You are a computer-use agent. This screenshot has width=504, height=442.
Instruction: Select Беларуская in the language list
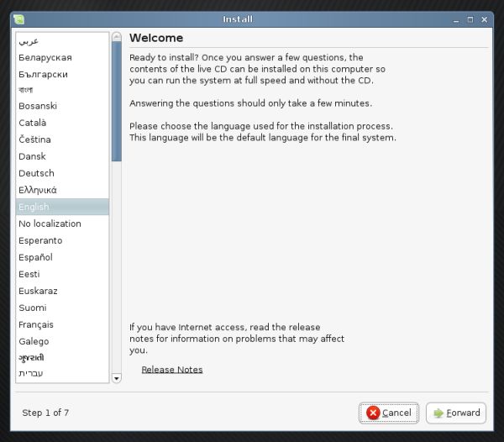coord(62,58)
